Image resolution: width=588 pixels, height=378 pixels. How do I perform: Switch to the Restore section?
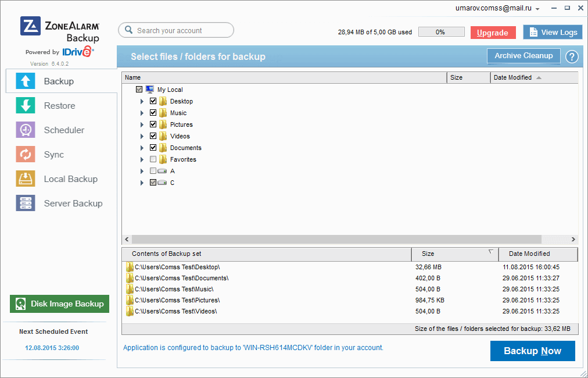[x=60, y=105]
